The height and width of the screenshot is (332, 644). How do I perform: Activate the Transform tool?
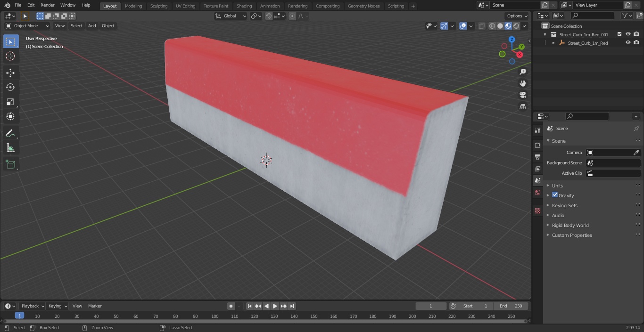pos(10,116)
